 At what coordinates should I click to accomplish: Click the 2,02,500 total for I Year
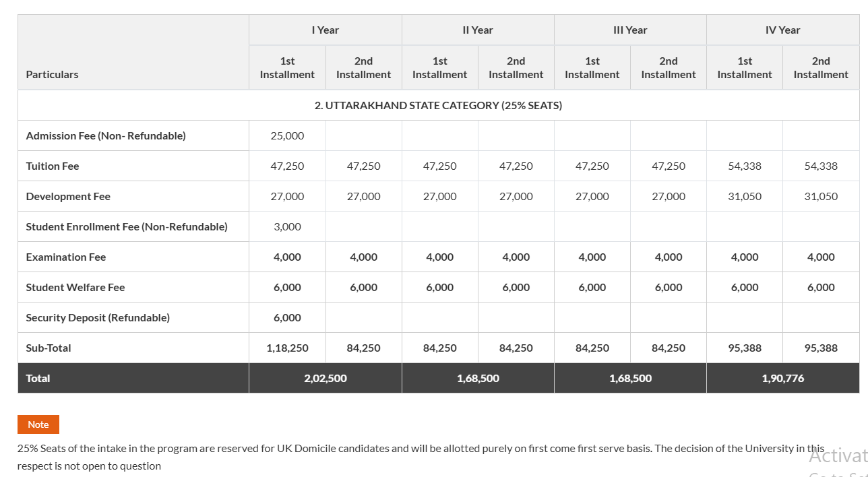(325, 378)
